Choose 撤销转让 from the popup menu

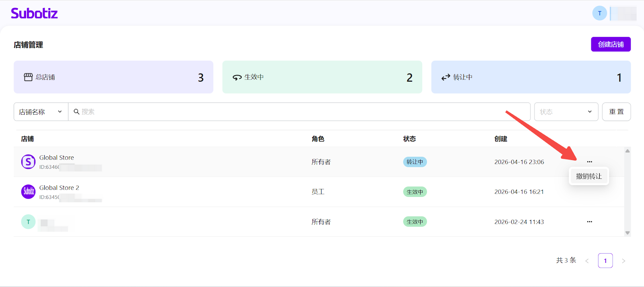588,176
